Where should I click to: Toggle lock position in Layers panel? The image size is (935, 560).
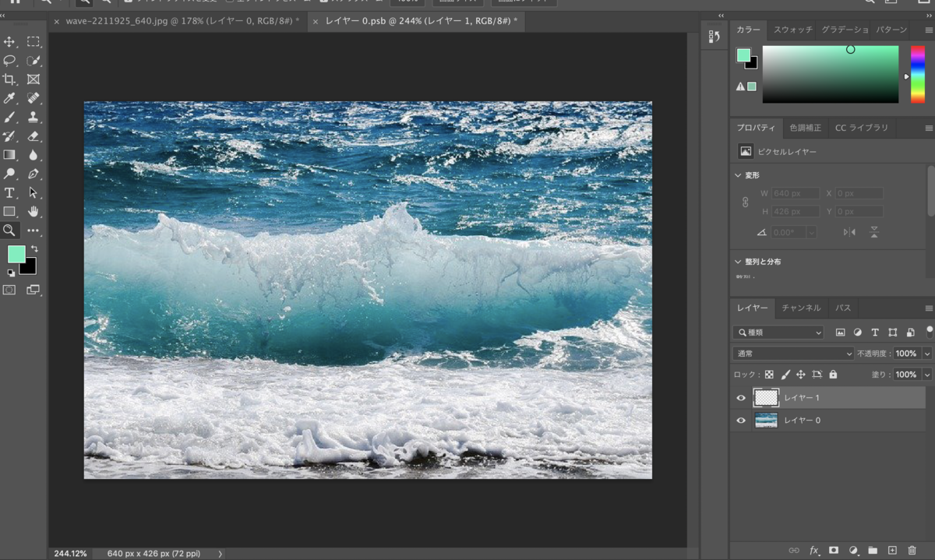tap(801, 375)
